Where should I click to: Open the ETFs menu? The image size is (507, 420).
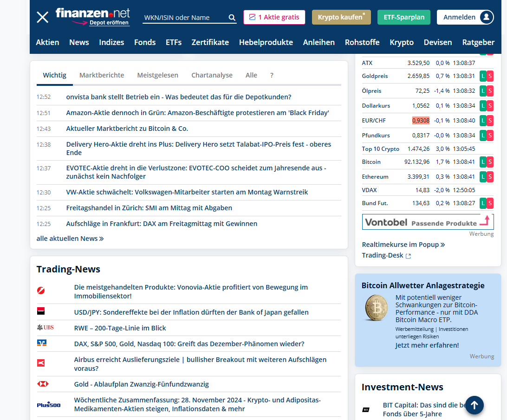174,42
